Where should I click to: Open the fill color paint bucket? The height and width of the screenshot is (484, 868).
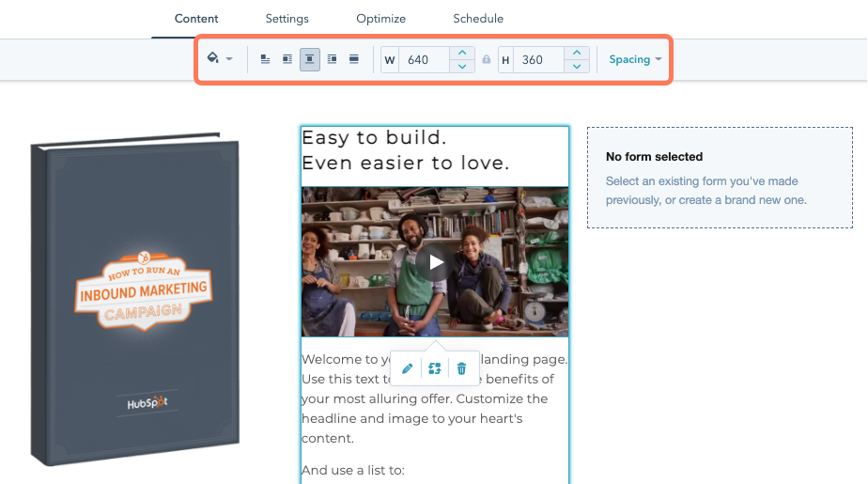(x=212, y=58)
